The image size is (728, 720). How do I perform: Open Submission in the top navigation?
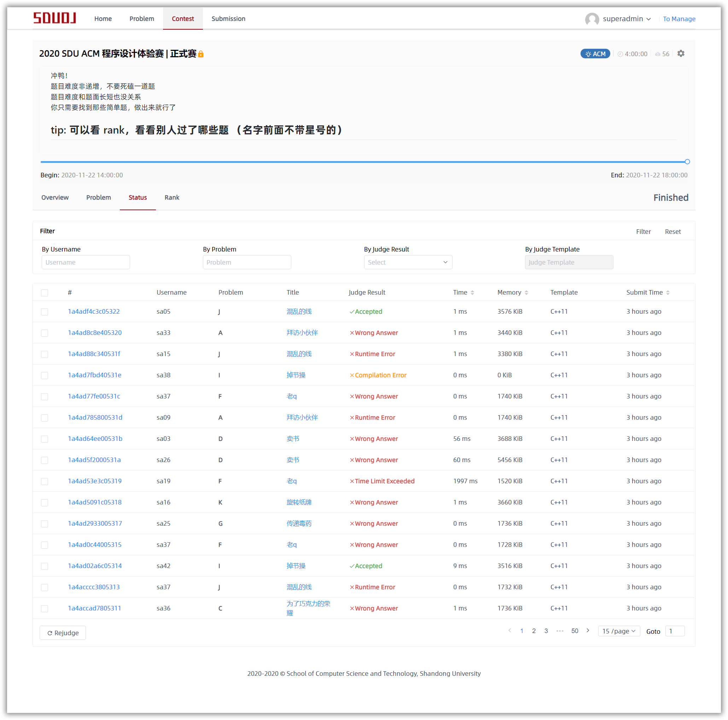tap(228, 18)
